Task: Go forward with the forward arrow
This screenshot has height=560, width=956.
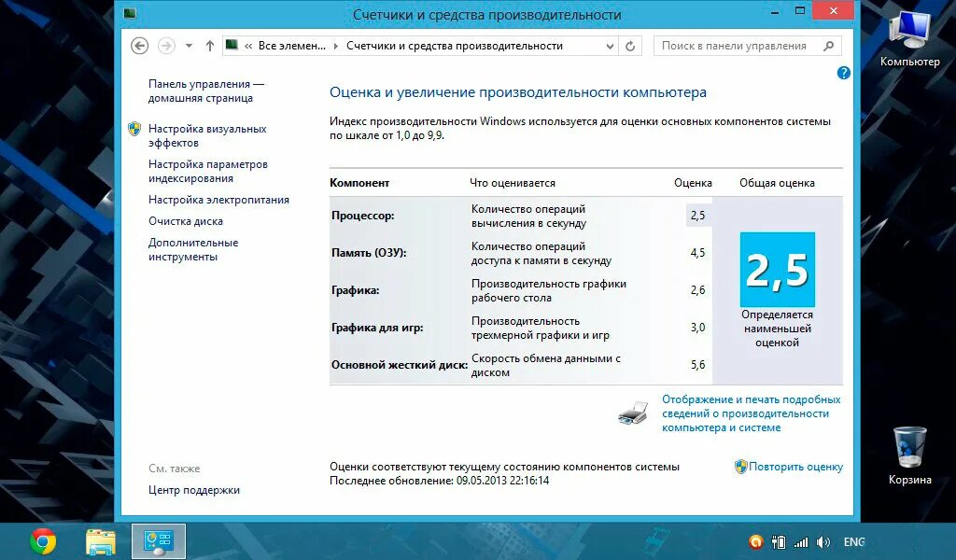Action: tap(166, 46)
